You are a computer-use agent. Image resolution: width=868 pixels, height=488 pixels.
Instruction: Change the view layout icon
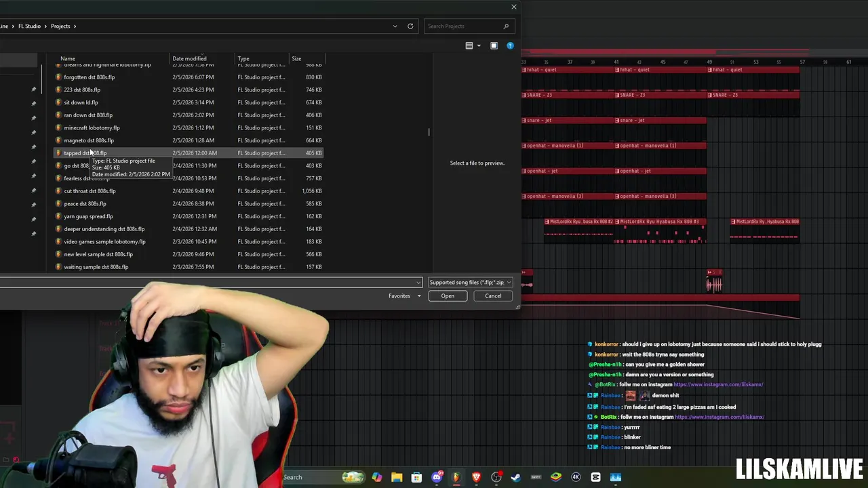[469, 45]
